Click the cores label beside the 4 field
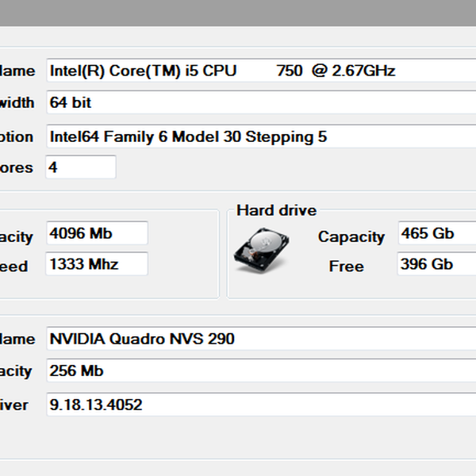 tap(16, 168)
